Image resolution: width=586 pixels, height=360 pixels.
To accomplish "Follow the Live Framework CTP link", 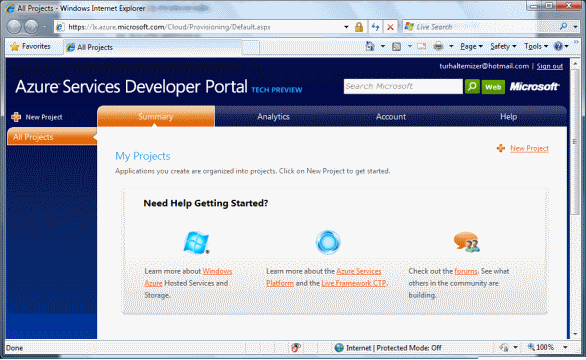I will 354,283.
